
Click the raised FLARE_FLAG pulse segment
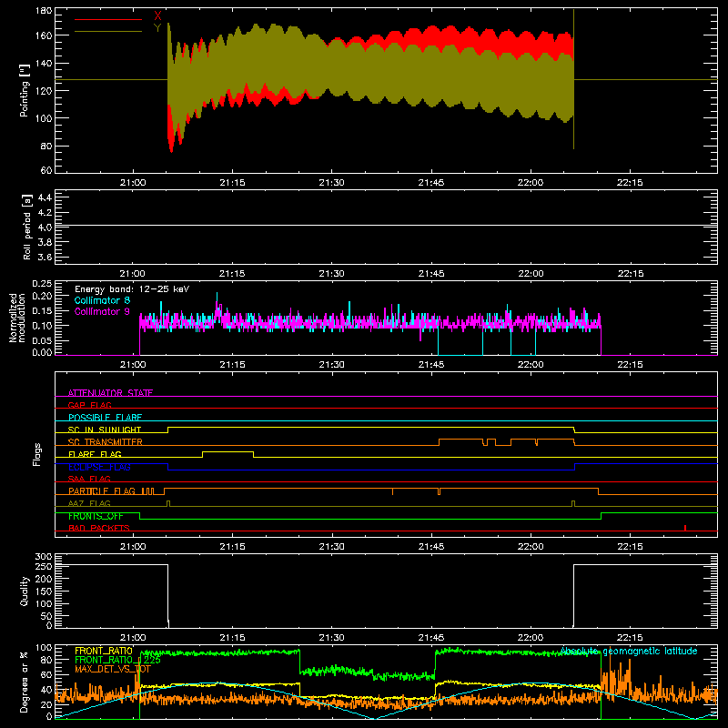point(228,451)
